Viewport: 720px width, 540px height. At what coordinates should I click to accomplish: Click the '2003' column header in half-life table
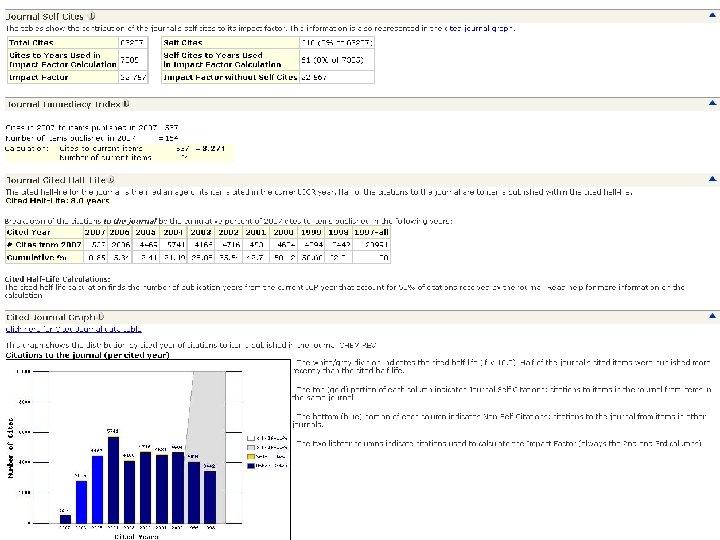[201, 232]
